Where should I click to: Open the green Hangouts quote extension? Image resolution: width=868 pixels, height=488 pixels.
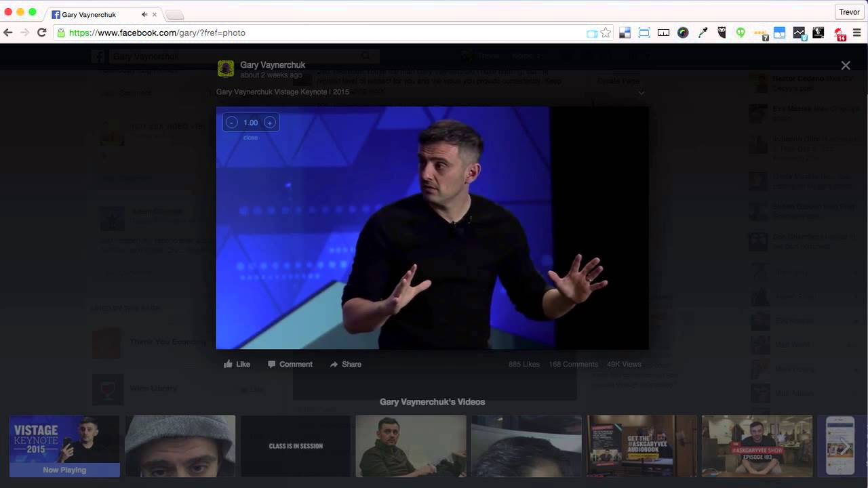coord(741,33)
